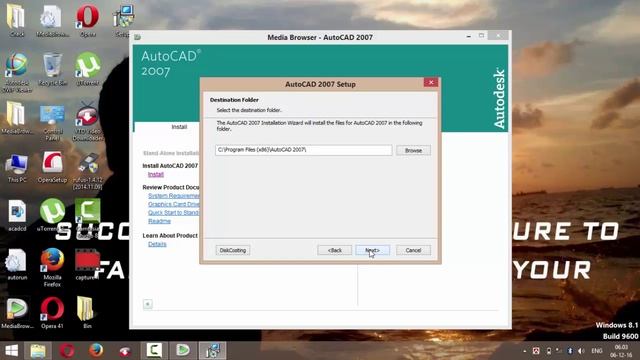This screenshot has height=360, width=640.
Task: Open the Details link under Learn About Product
Action: click(x=157, y=244)
